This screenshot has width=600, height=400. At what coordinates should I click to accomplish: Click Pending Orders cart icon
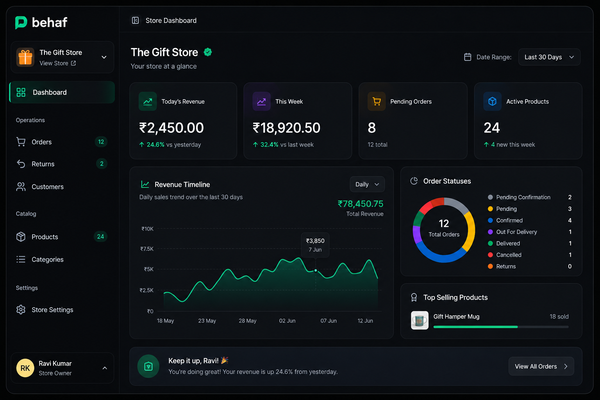click(377, 101)
